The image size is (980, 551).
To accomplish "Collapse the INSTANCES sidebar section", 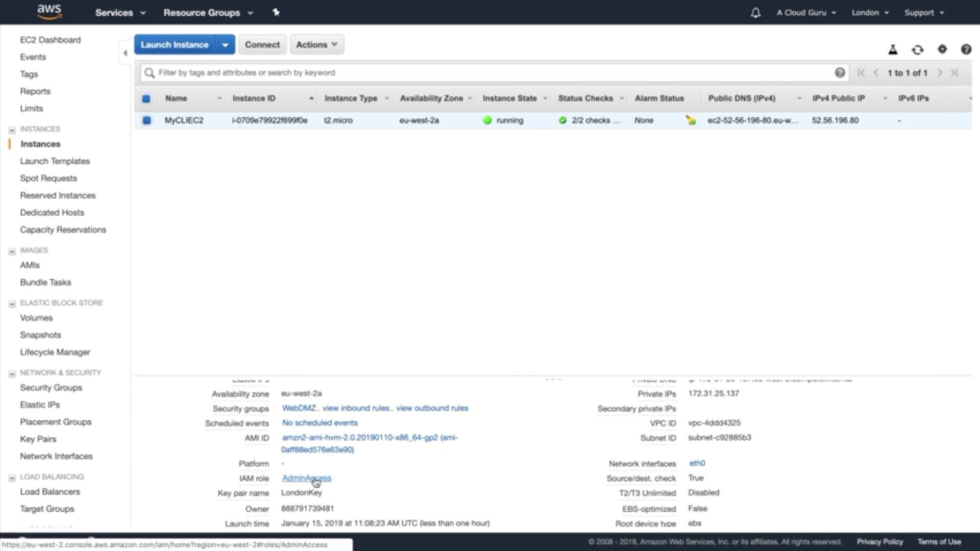I will pos(12,130).
